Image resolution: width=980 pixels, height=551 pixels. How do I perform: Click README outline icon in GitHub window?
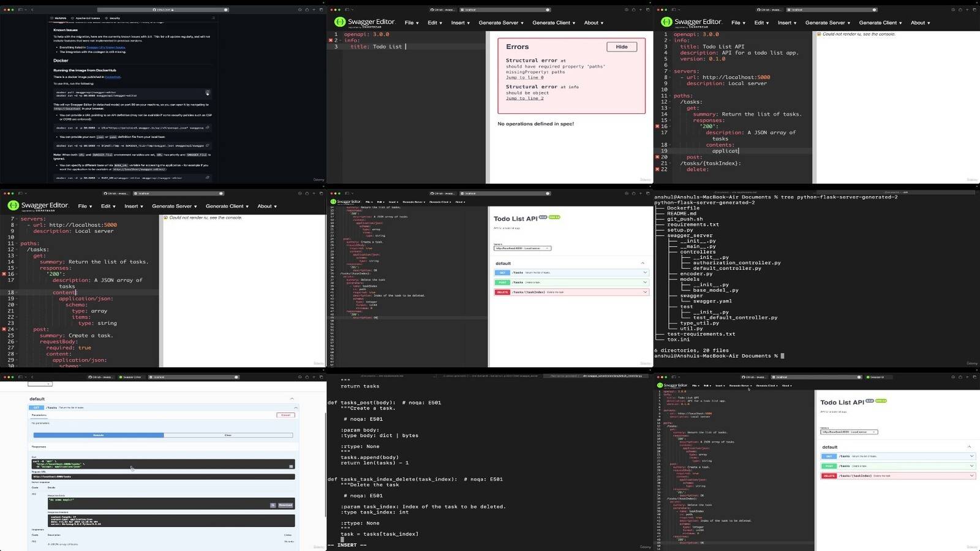[213, 18]
